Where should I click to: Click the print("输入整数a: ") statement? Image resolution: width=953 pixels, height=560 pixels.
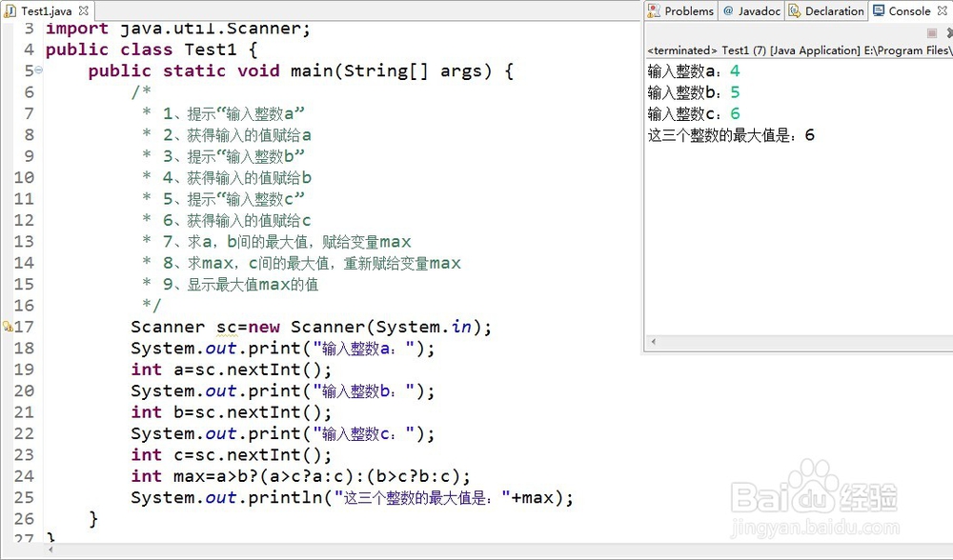(x=283, y=349)
